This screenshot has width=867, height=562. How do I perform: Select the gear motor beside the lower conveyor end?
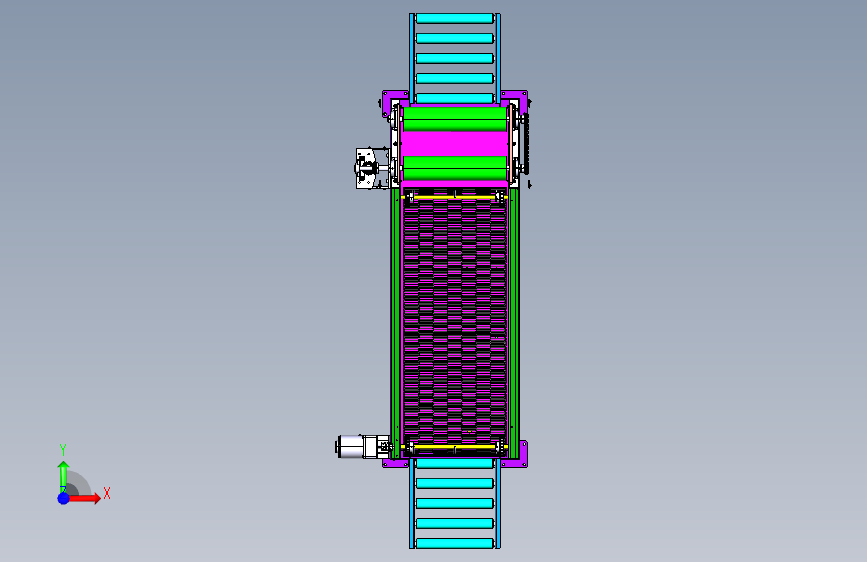coord(363,446)
